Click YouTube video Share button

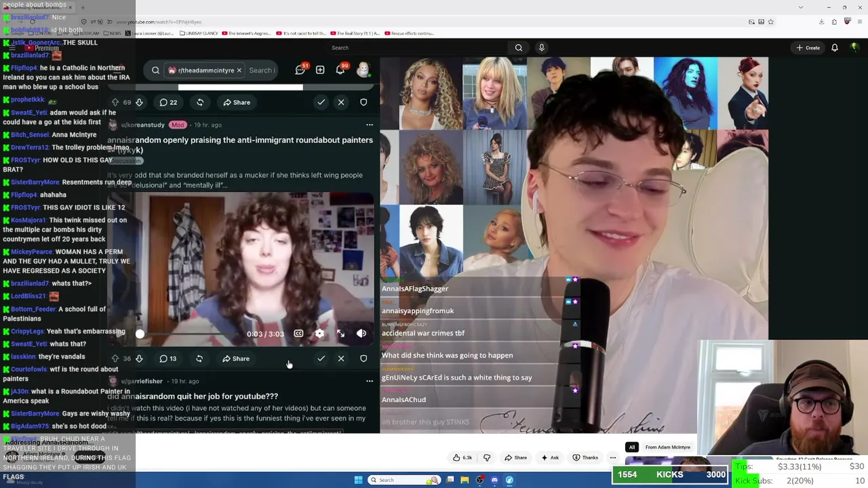[516, 457]
